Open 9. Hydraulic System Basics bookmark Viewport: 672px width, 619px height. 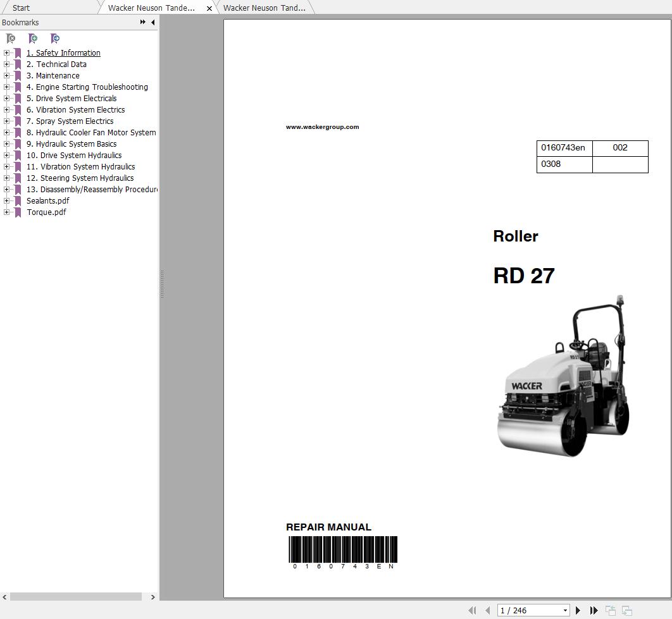point(72,144)
